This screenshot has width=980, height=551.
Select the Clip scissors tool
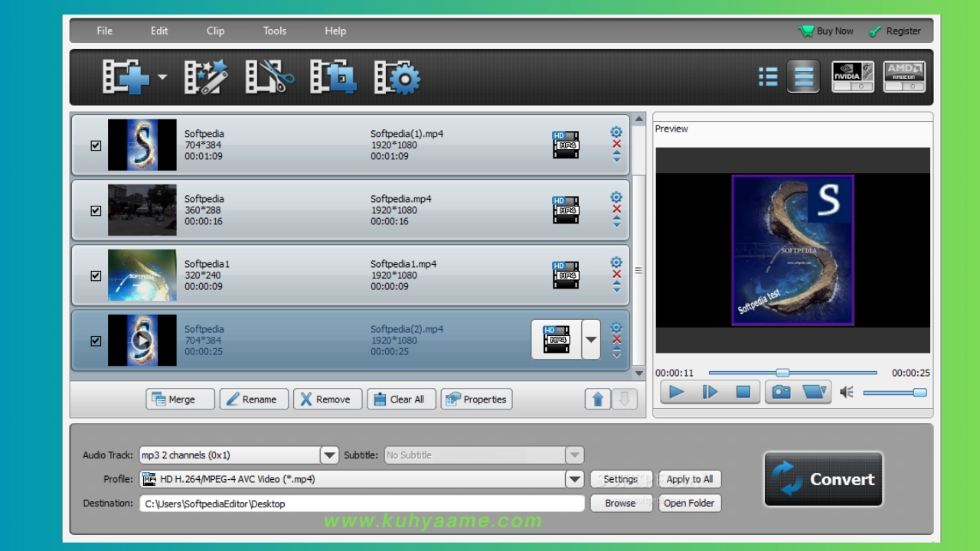coord(269,77)
